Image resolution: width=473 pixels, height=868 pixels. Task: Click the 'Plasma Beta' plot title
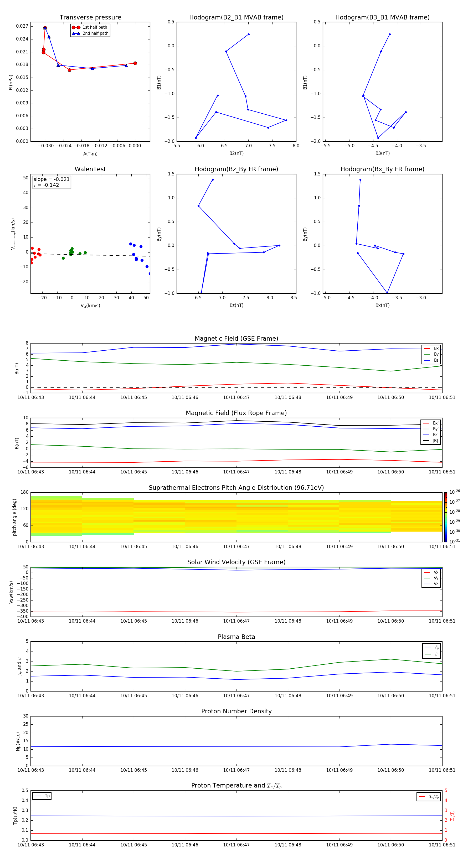click(x=236, y=637)
